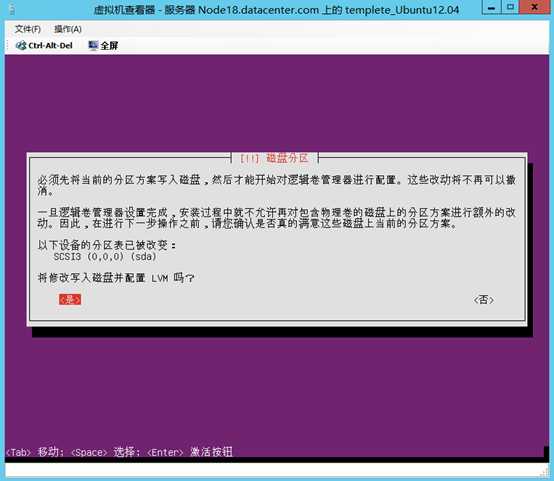Open the 文件(F) menu
Image resolution: width=554 pixels, height=481 pixels.
point(28,29)
